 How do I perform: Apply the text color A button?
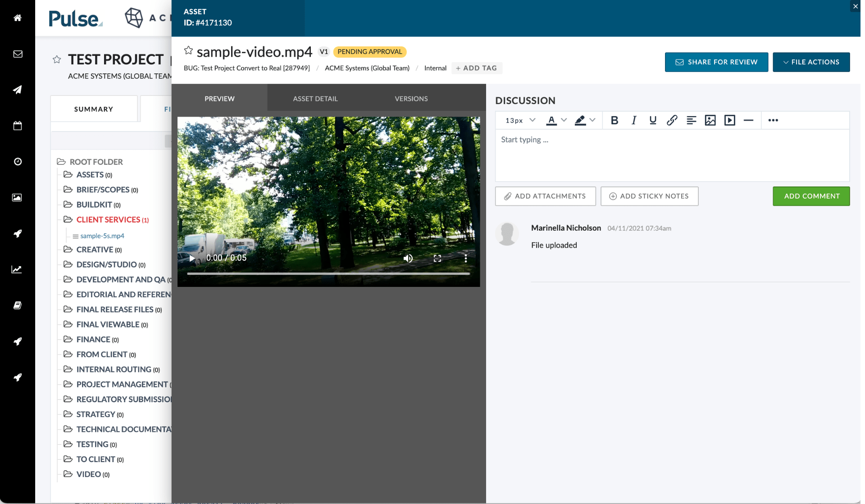(551, 120)
